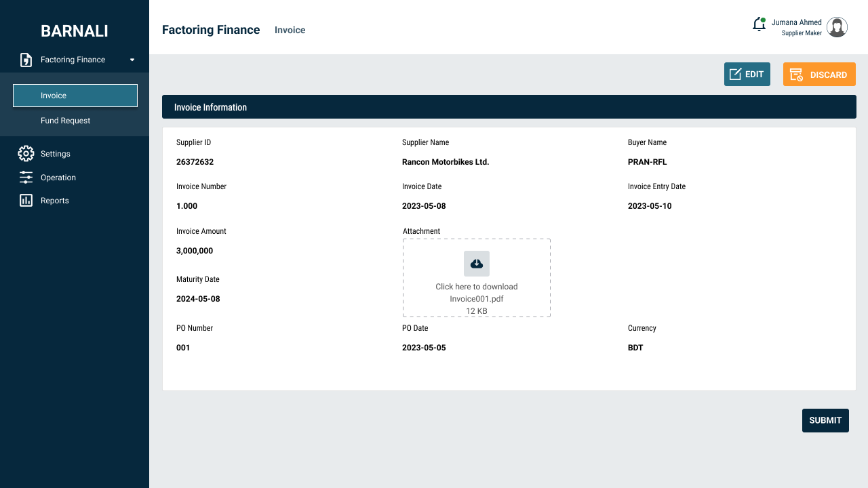The width and height of the screenshot is (868, 488).
Task: Open the Fund Request sidebar item
Action: (65, 121)
